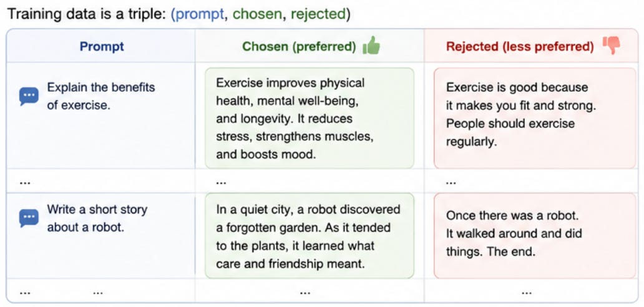The width and height of the screenshot is (644, 307).
Task: Click the chat bubble icon beside exercise prompt
Action: (x=29, y=97)
